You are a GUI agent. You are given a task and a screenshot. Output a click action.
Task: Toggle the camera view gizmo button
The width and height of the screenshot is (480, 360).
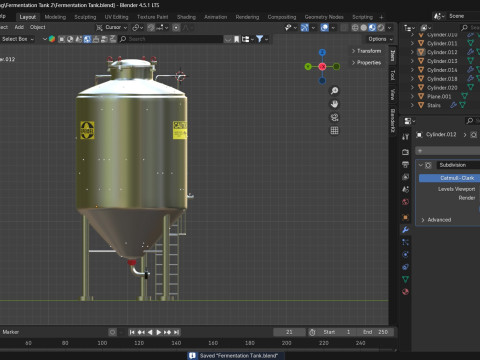pyautogui.click(x=334, y=117)
